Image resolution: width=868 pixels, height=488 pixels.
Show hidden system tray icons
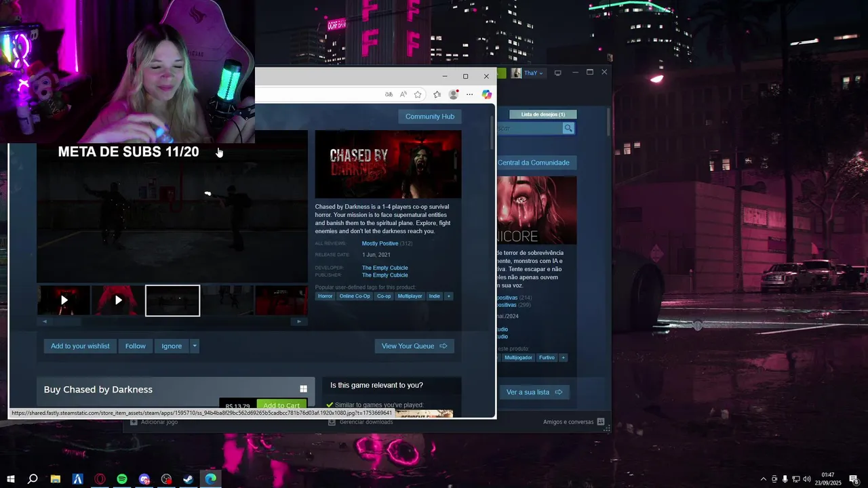click(x=763, y=479)
